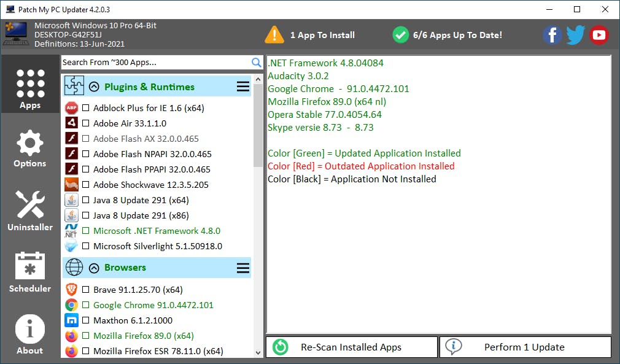
Task: Click the scrollbar up arrow
Action: (x=258, y=79)
